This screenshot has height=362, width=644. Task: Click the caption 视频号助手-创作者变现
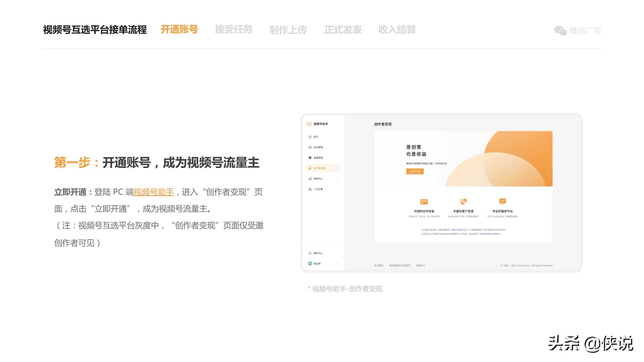click(x=347, y=289)
